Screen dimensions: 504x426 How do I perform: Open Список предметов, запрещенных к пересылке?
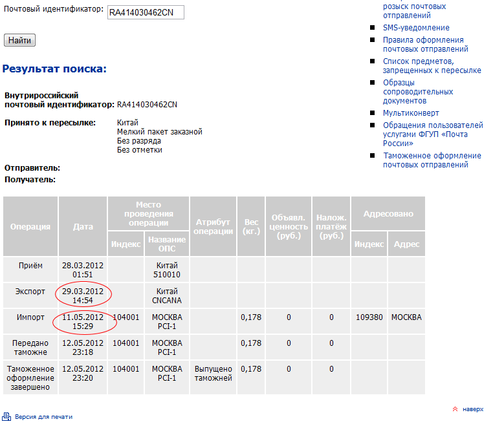(432, 65)
